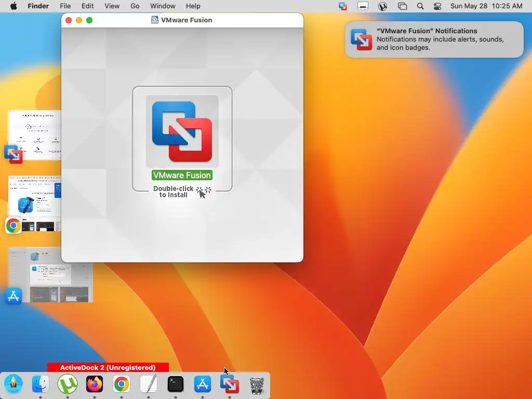
Task: Click the disk icon in window title bar
Action: click(x=155, y=20)
